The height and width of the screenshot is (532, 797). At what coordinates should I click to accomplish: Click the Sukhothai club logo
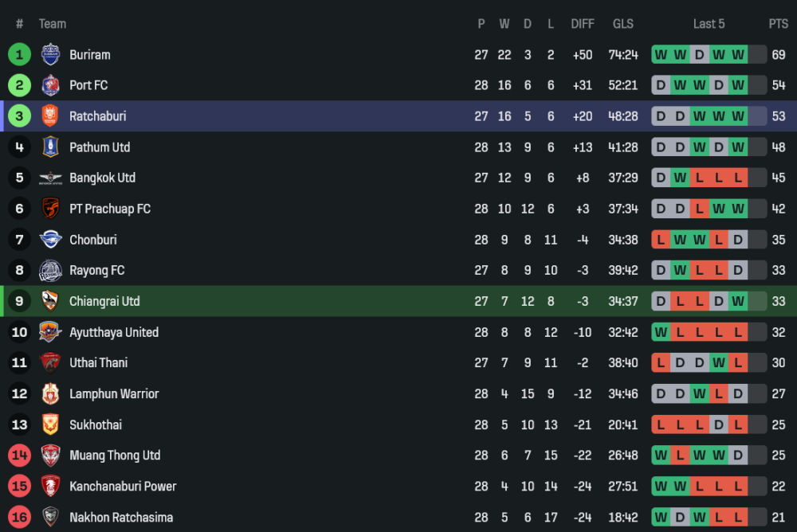[50, 424]
